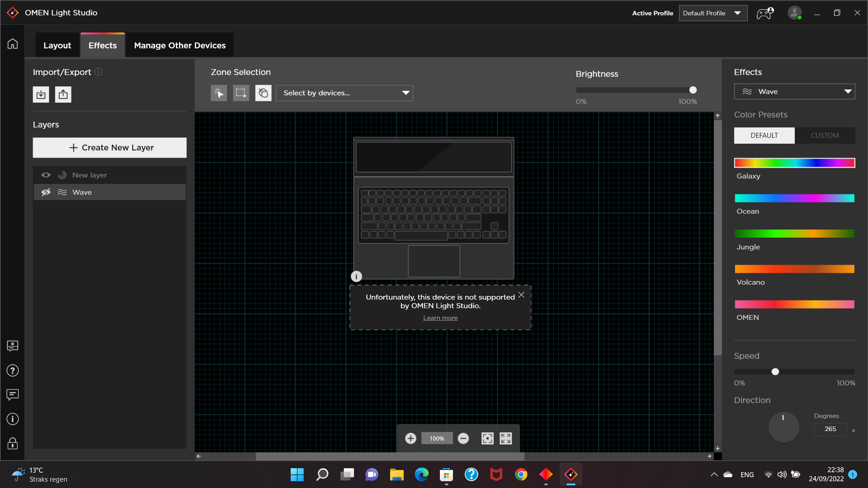
Task: Pick the Ocean color preset swatch
Action: point(794,198)
